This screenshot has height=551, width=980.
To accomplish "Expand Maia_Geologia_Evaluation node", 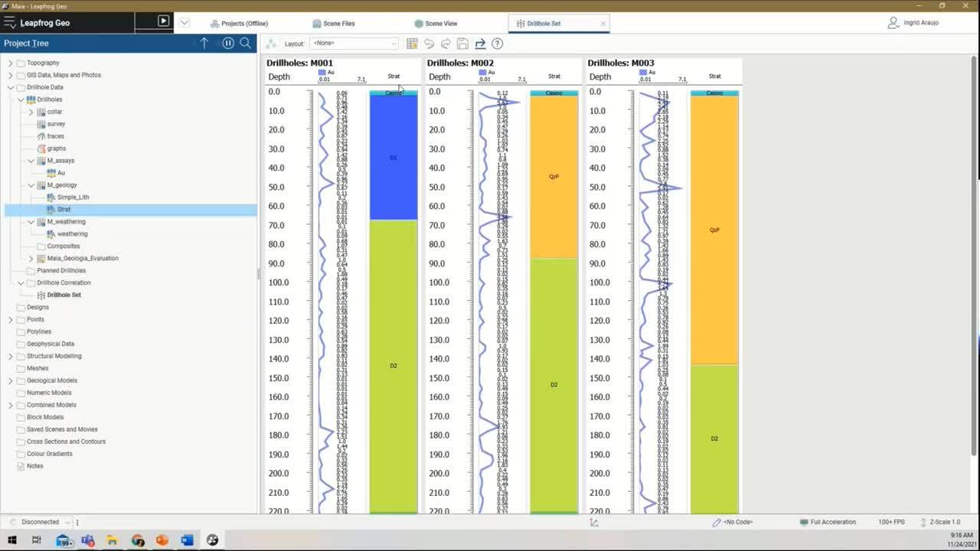I will [x=31, y=259].
